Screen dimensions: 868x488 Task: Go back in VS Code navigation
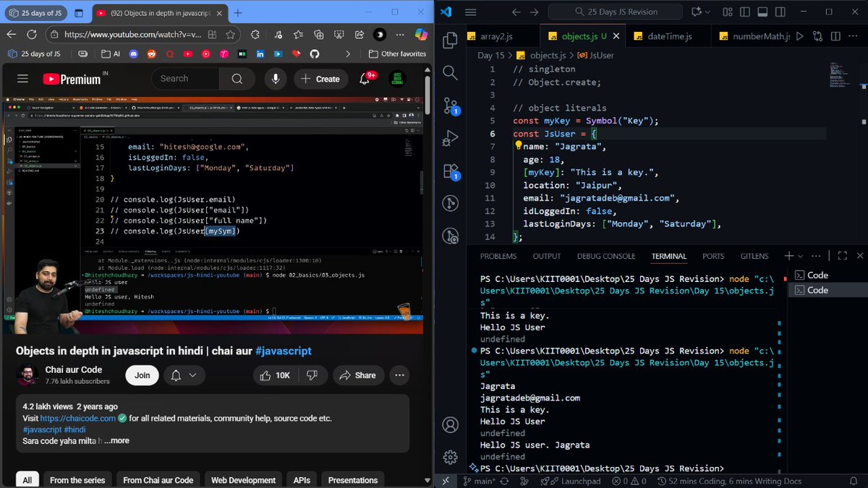(516, 12)
